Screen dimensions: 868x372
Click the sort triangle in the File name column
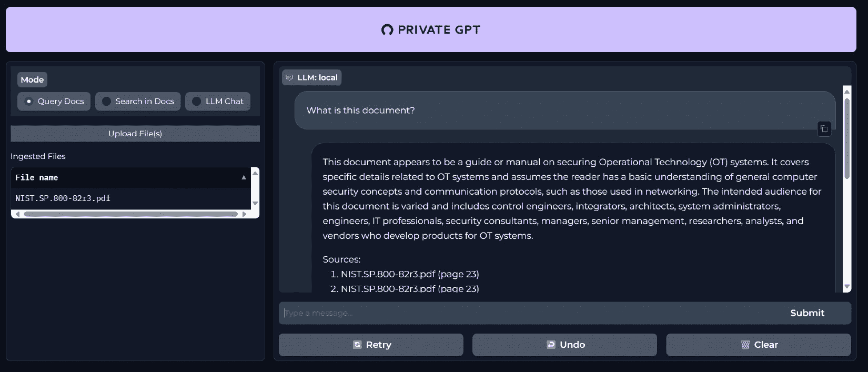(244, 177)
